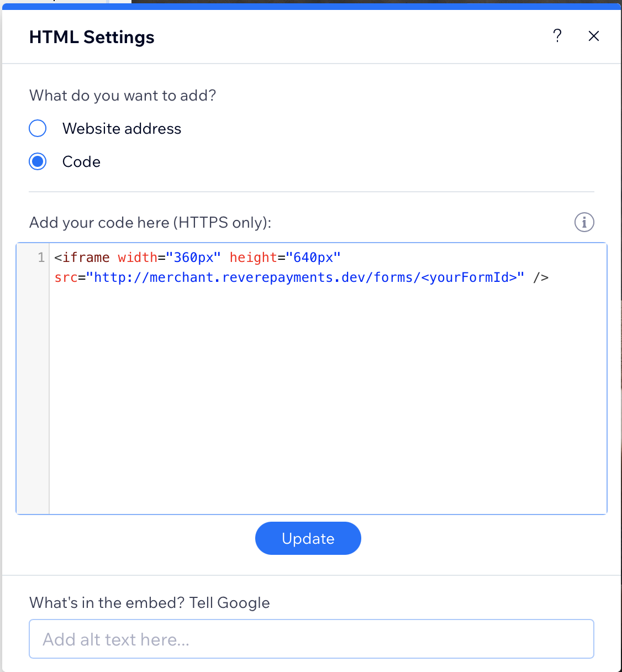Close the HTML Settings dialog
Viewport: 622px width, 672px height.
(594, 35)
